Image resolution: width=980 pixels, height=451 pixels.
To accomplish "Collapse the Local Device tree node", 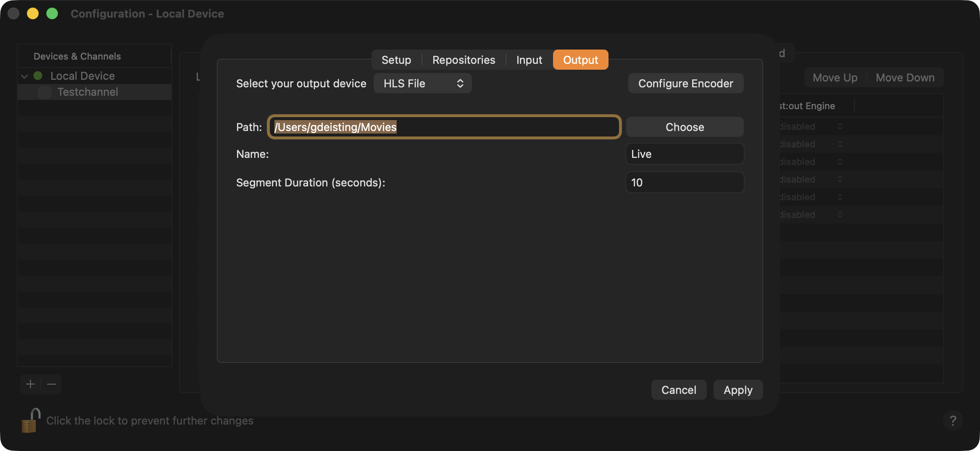I will point(24,76).
